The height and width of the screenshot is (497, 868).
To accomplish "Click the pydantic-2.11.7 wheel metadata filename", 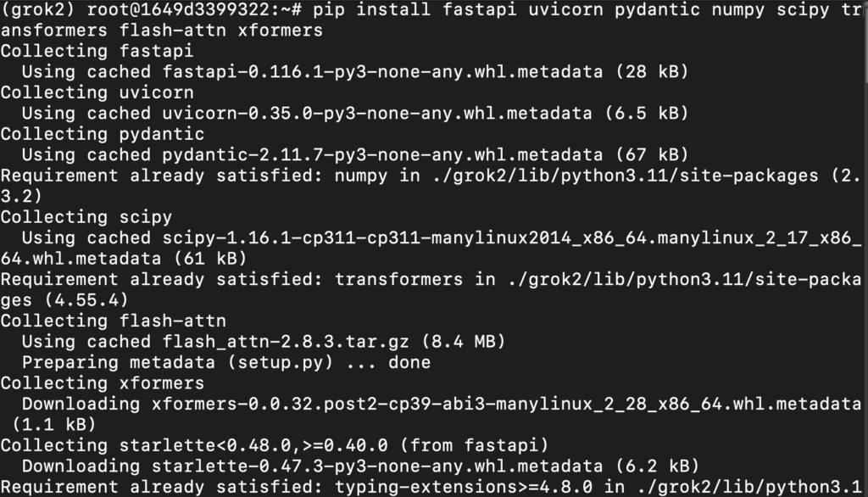I will click(382, 154).
